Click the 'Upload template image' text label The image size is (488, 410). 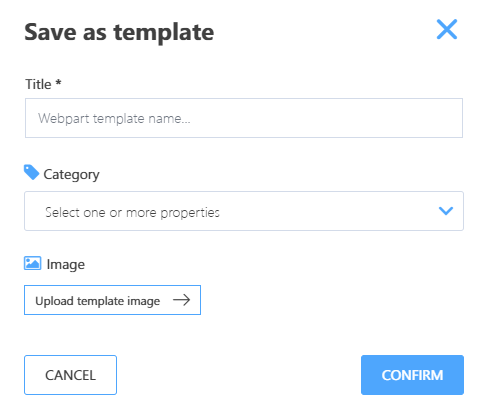tap(98, 301)
